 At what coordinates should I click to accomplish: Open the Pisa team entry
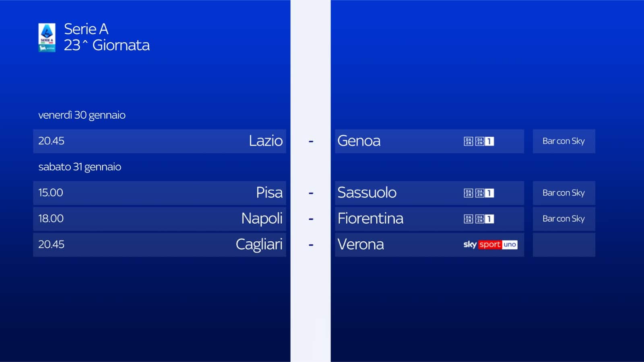269,193
